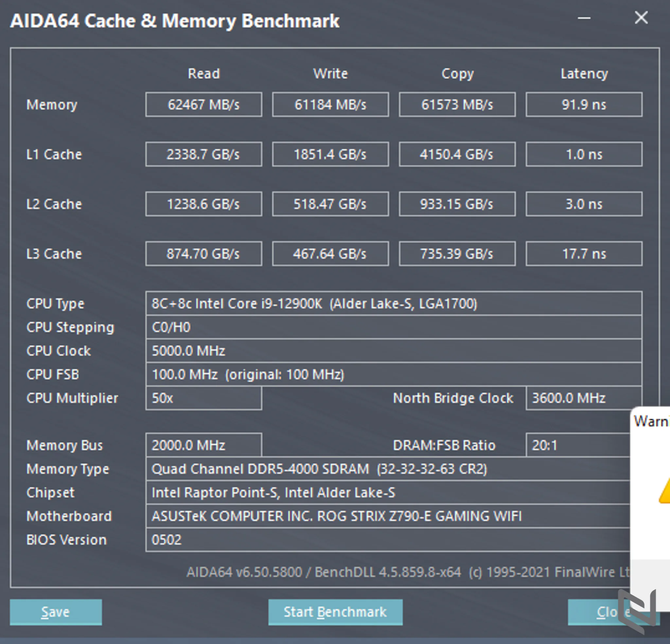Click the L1 Cache row label
The width and height of the screenshot is (670, 644).
pos(54,154)
